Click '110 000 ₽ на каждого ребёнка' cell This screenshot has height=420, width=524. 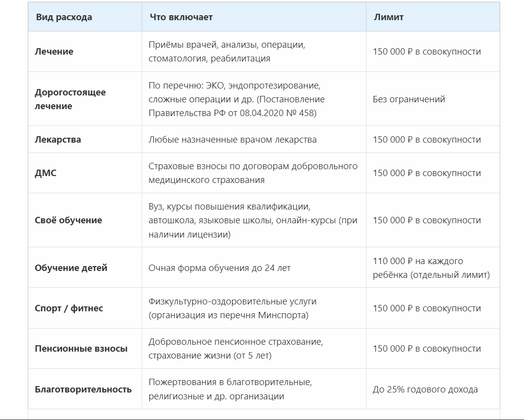[431, 268]
